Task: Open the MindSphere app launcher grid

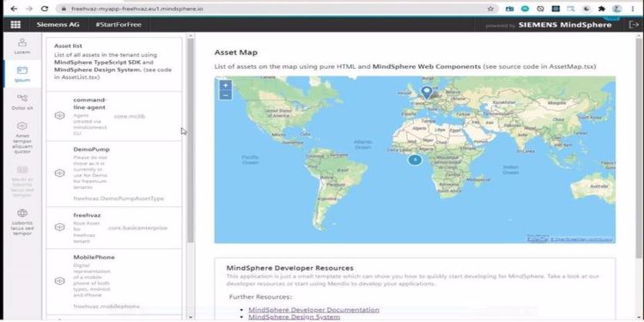Action: point(15,25)
